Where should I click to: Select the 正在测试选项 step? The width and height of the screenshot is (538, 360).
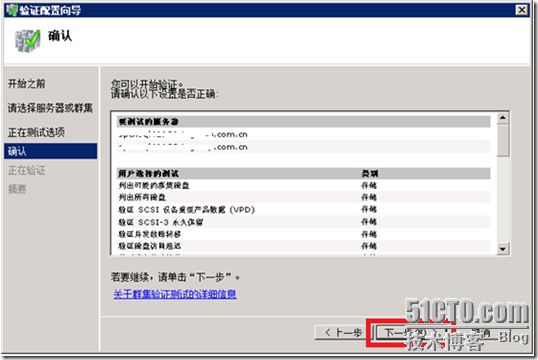36,132
